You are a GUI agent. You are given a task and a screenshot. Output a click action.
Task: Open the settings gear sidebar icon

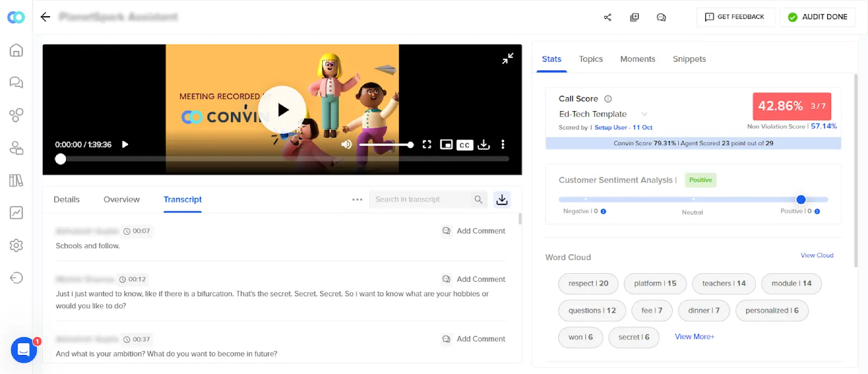[x=16, y=245]
